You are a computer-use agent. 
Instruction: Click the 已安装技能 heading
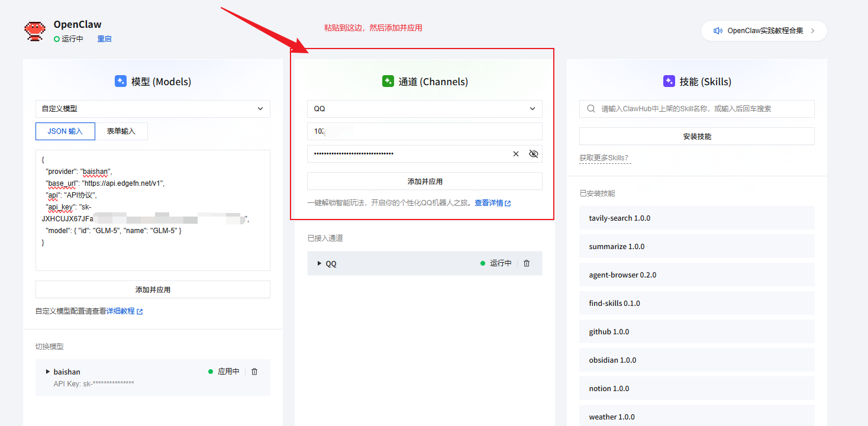[598, 193]
